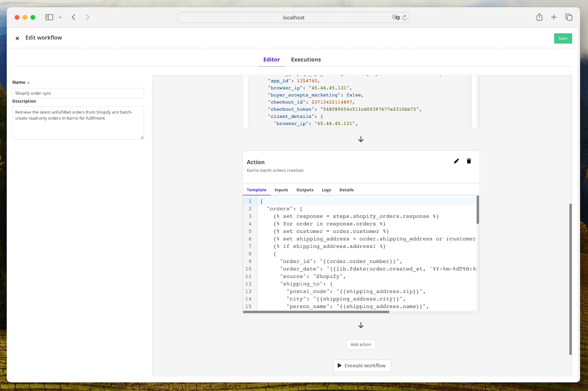Switch to the Executions tab
Screen dimensions: 588x391
pos(306,59)
